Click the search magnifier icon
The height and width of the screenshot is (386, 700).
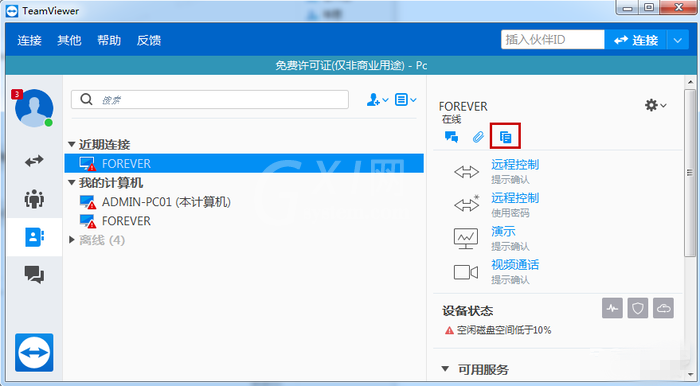coord(86,99)
